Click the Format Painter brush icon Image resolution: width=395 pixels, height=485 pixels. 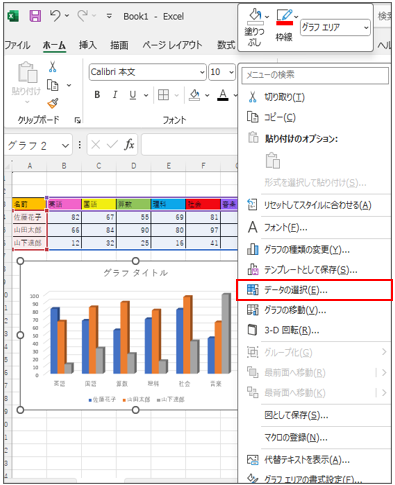(x=53, y=103)
